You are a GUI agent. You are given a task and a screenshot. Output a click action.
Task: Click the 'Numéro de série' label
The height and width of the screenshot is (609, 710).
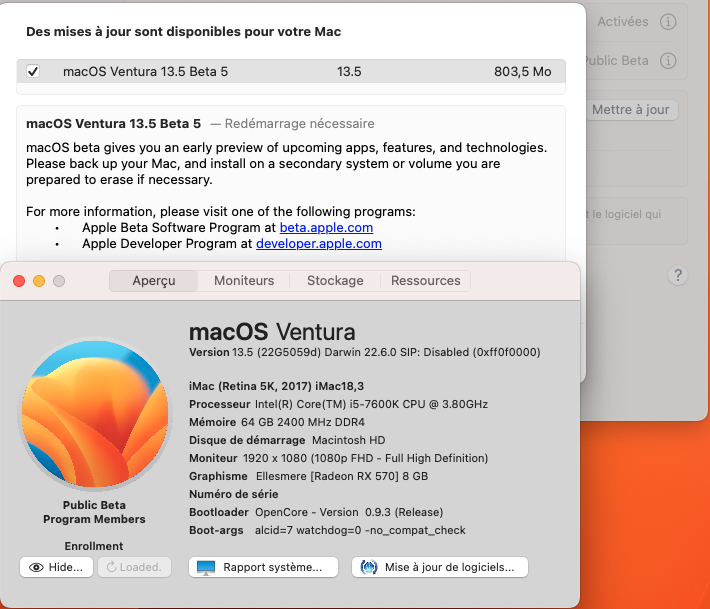click(234, 494)
